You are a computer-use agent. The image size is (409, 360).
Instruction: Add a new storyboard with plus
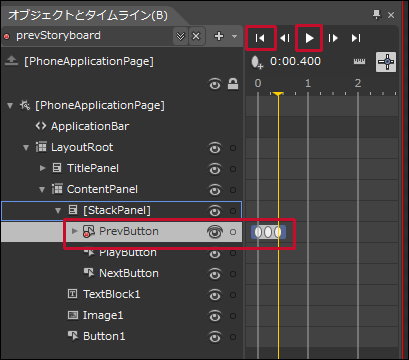(219, 36)
